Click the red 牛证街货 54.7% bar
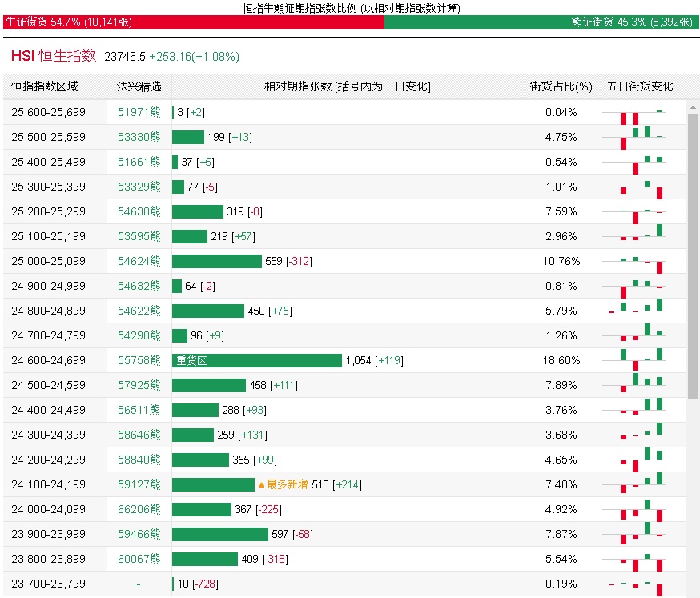 [x=194, y=22]
